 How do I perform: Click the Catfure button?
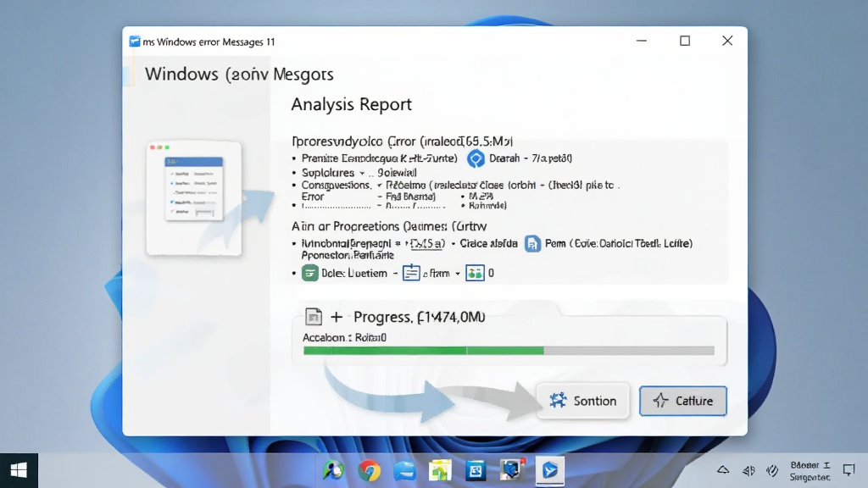coord(682,401)
